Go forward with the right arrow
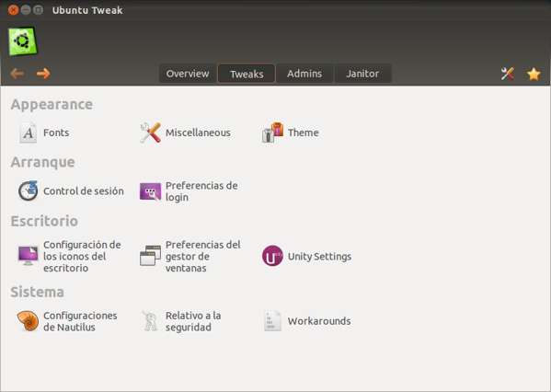 (x=43, y=74)
